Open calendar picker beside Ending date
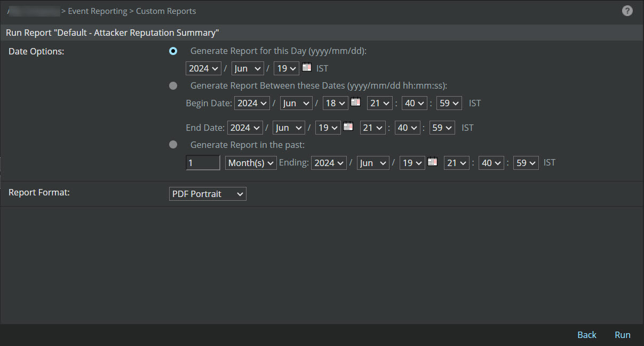 433,162
